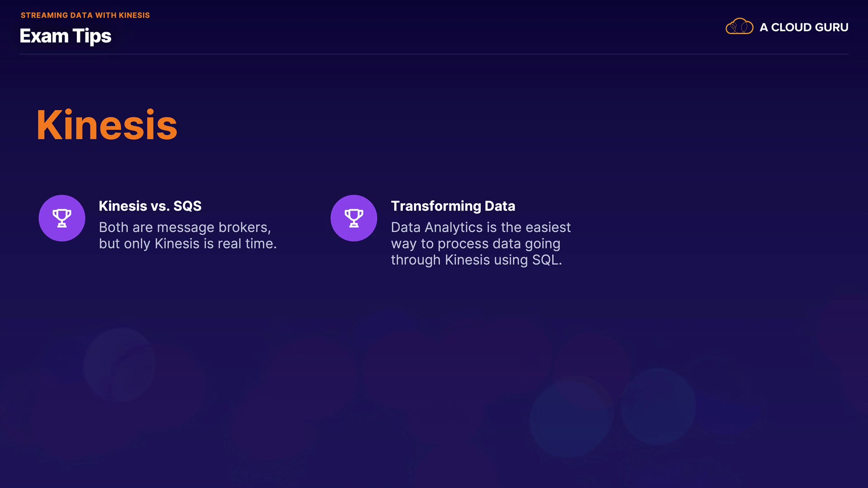Click the line 'way to process data going'
The image size is (868, 488).
476,244
